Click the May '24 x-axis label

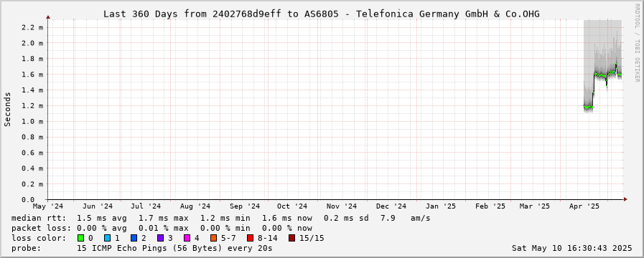49,206
